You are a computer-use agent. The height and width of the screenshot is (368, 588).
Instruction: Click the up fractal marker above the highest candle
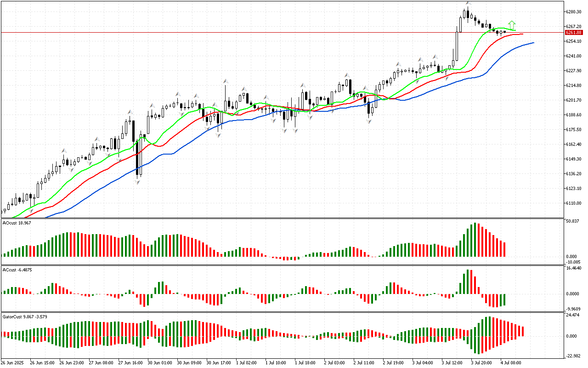[468, 3]
